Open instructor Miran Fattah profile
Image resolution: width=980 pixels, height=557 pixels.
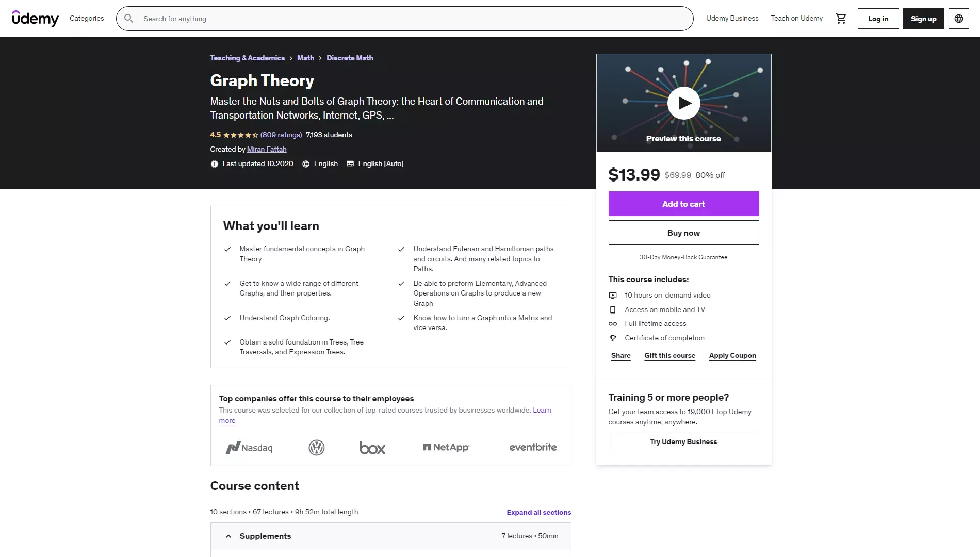(267, 150)
